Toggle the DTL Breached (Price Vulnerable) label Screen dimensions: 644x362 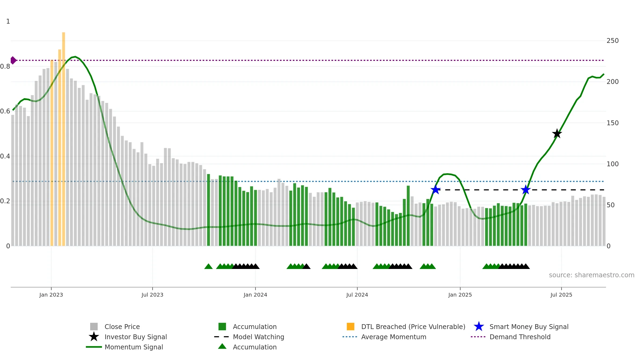[413, 327]
